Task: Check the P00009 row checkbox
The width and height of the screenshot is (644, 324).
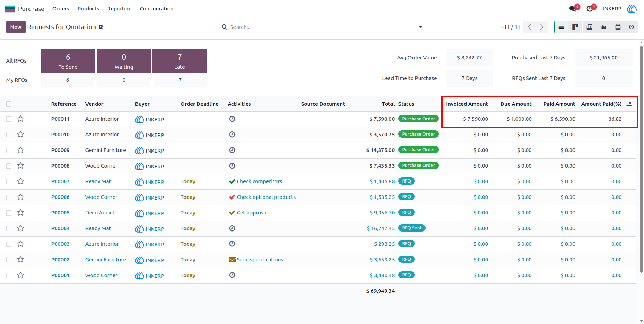Action: [x=9, y=150]
